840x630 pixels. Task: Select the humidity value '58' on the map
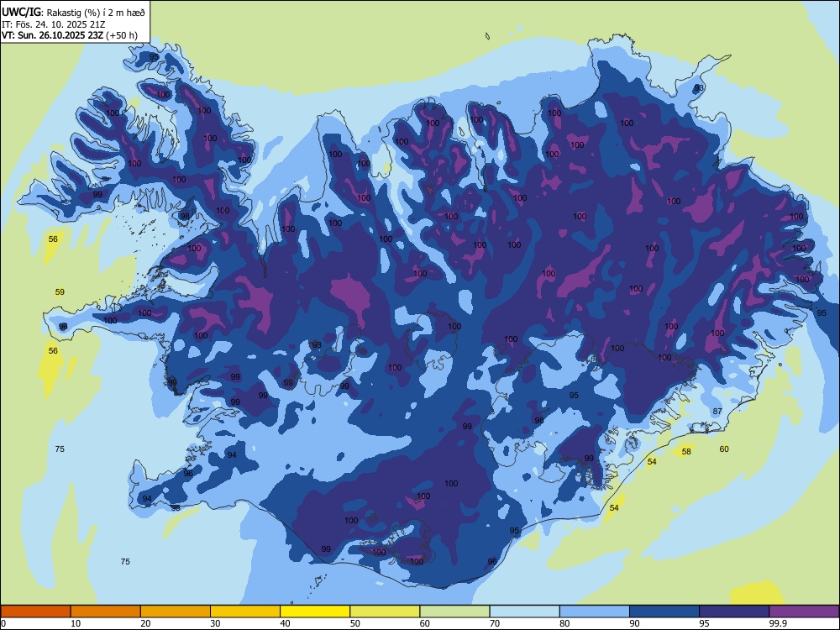click(686, 452)
